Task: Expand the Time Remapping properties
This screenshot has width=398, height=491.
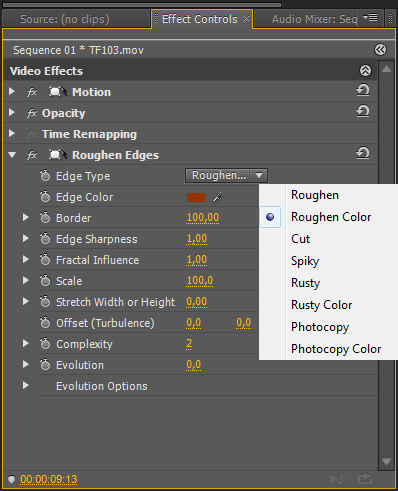Action: (x=12, y=133)
